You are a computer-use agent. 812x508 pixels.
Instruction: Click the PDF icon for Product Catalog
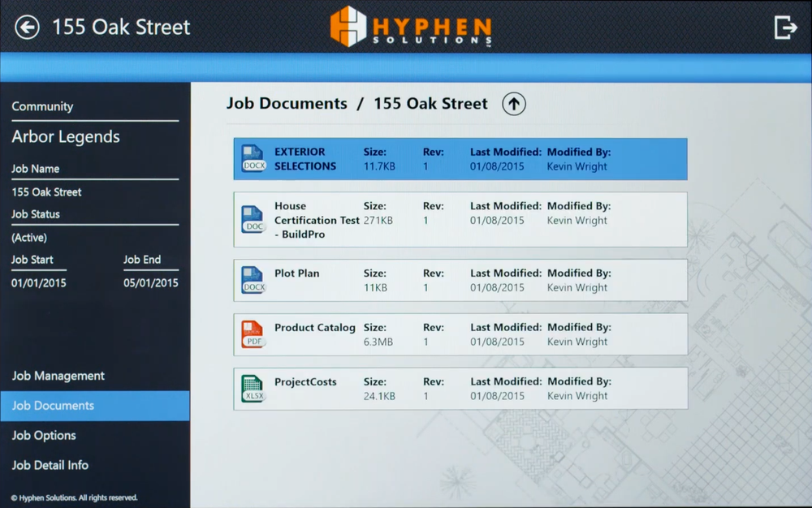click(x=253, y=334)
